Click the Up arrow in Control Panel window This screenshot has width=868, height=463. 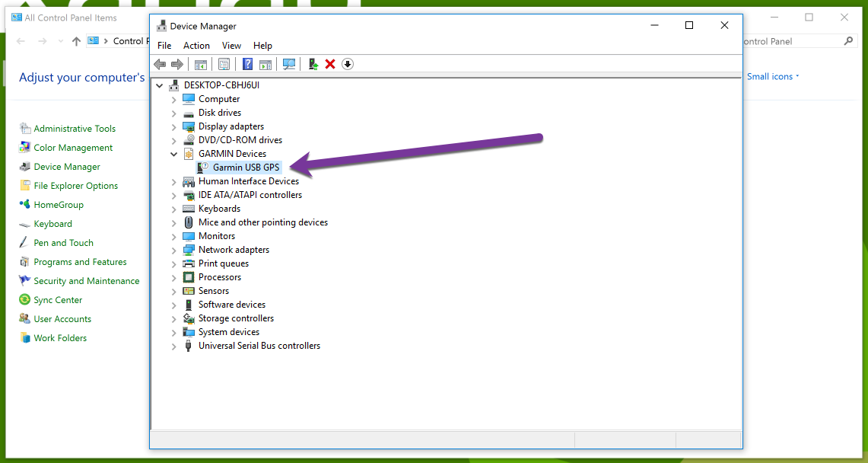click(76, 41)
